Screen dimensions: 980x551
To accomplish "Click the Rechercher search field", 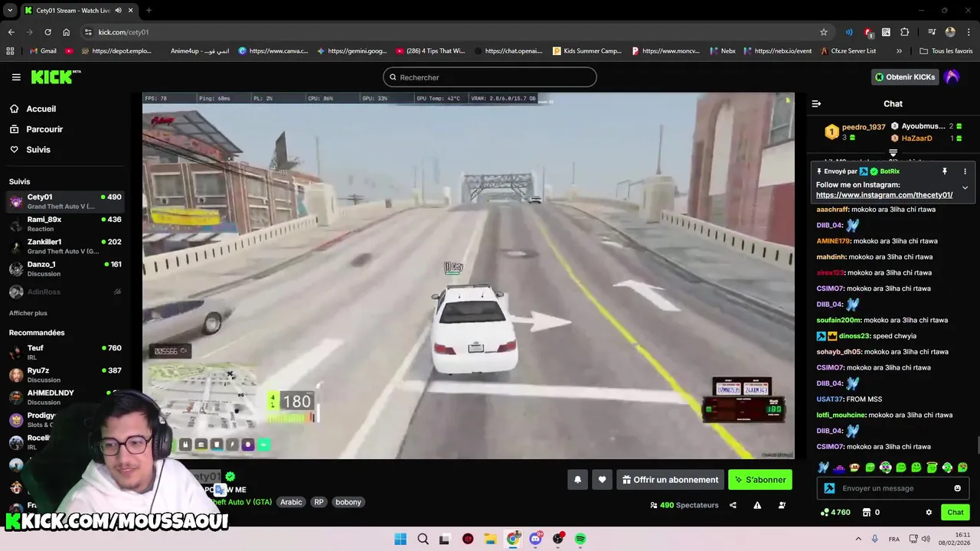I will click(x=490, y=77).
